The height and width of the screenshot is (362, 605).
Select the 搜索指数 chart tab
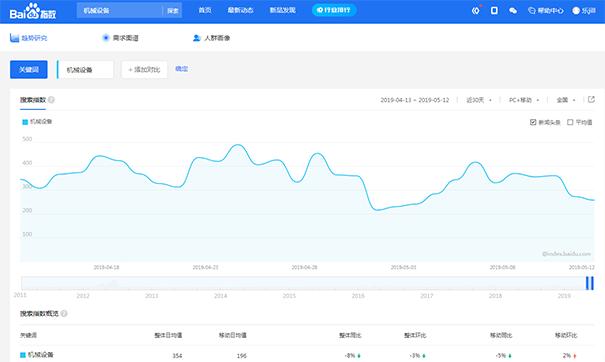pyautogui.click(x=33, y=100)
